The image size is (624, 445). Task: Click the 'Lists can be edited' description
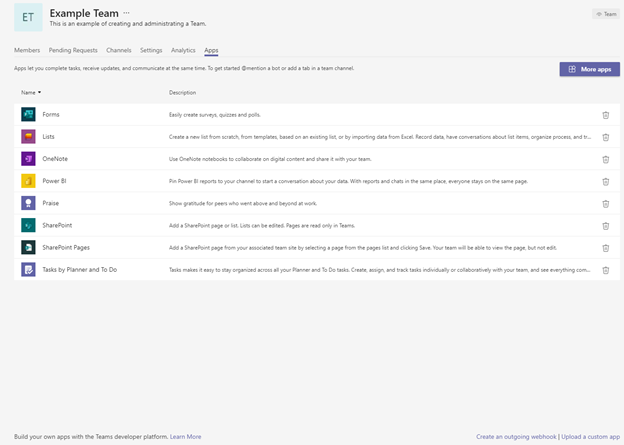(x=262, y=226)
